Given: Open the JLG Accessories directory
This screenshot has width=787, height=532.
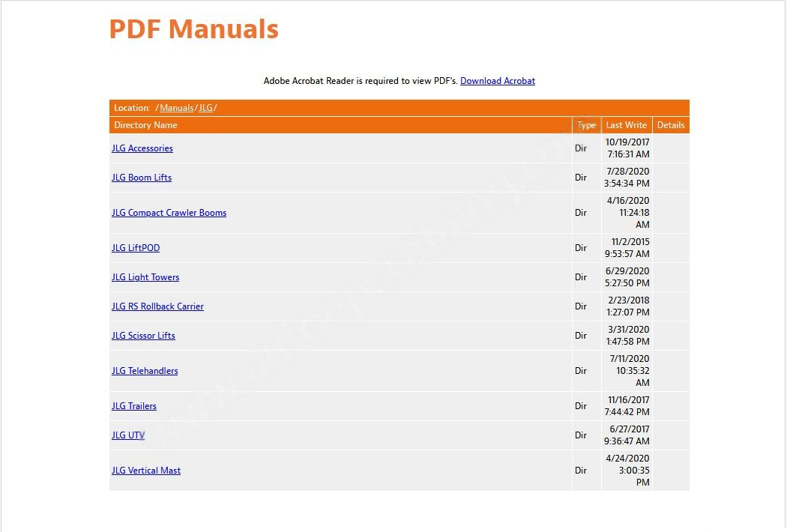Looking at the screenshot, I should (x=142, y=148).
